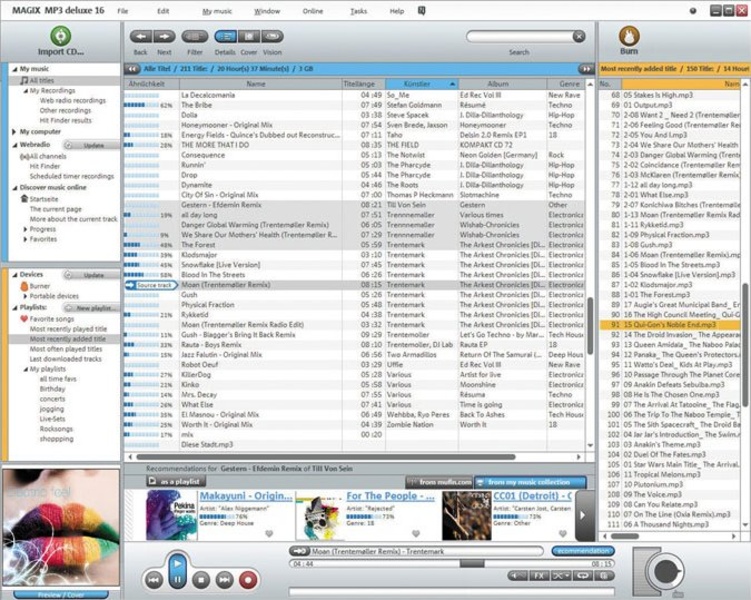The width and height of the screenshot is (751, 600).
Task: Open the Window menu
Action: pos(267,11)
